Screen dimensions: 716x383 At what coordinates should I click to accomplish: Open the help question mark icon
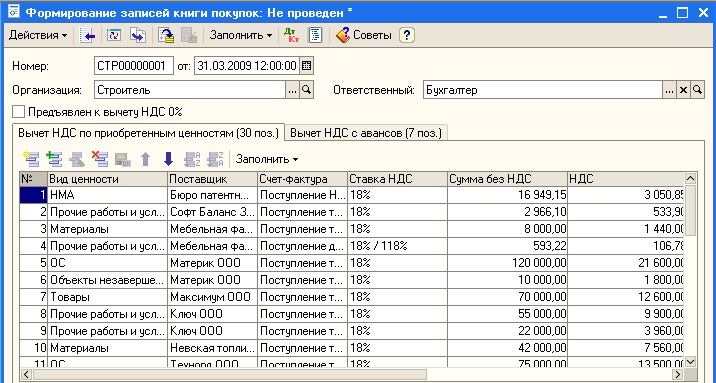click(x=407, y=35)
